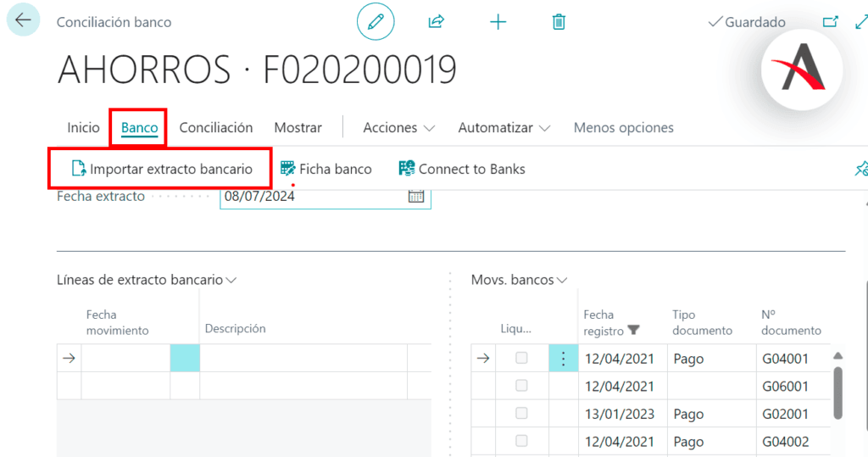The height and width of the screenshot is (457, 868).
Task: Toggle the checkbox for row G02001
Action: pos(521,414)
